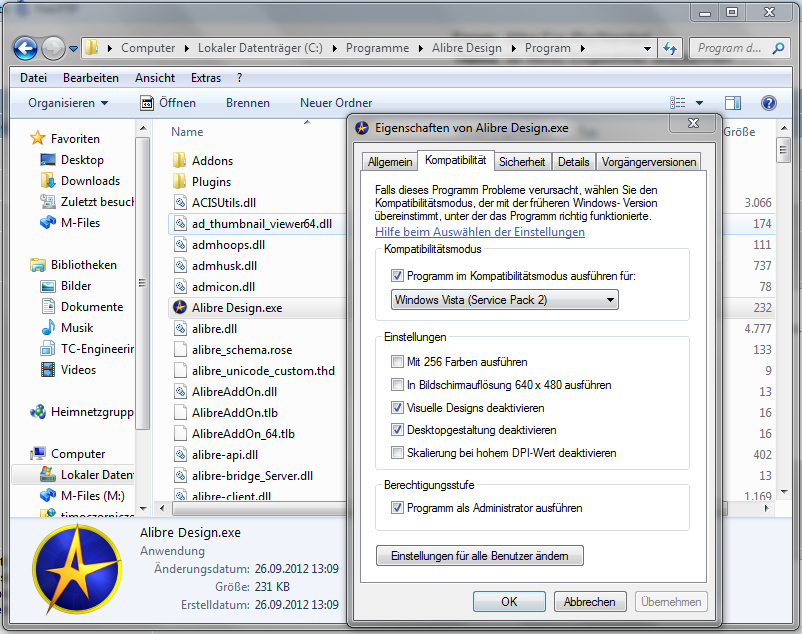Enable Mit 256 Farben ausführen
Viewport: 802px width, 634px height.
(397, 362)
